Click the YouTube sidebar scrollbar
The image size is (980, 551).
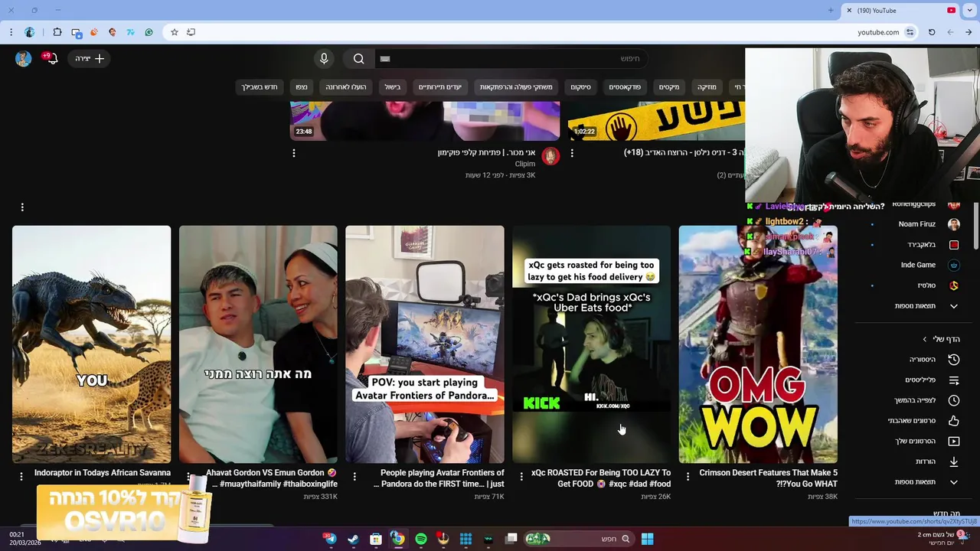click(975, 226)
